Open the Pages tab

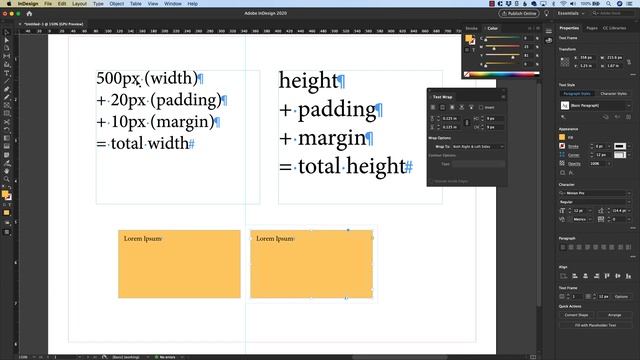(x=591, y=28)
